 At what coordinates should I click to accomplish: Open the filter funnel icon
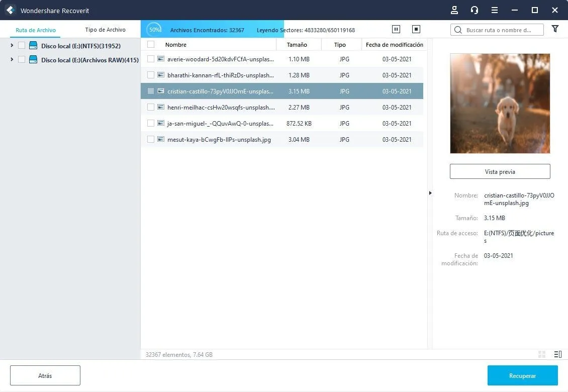(x=555, y=29)
